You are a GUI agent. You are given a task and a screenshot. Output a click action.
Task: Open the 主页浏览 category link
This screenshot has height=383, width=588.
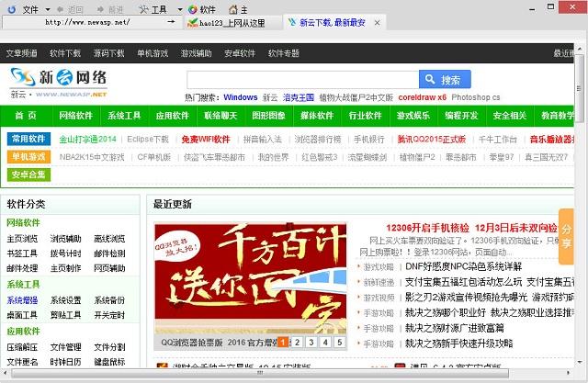[22, 239]
